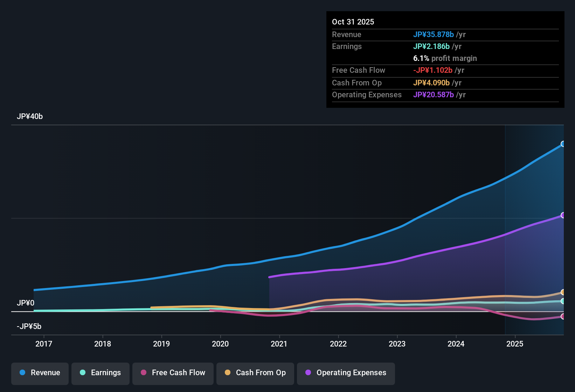The image size is (575, 392).
Task: Click the orange Cash From Op legend dot
Action: click(228, 373)
